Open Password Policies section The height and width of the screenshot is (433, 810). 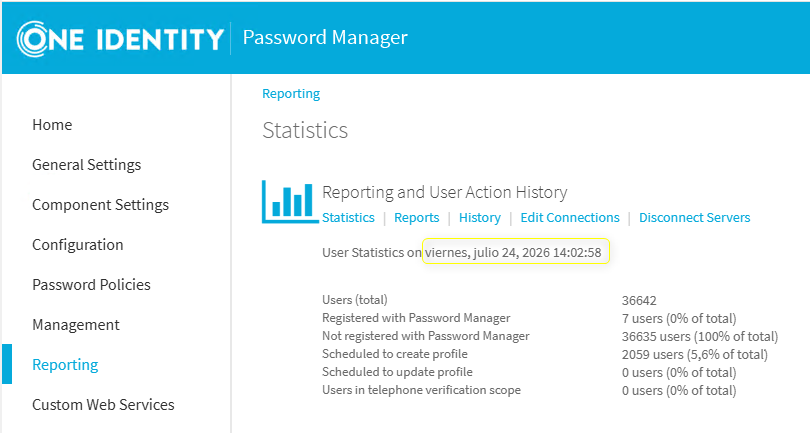click(x=91, y=284)
